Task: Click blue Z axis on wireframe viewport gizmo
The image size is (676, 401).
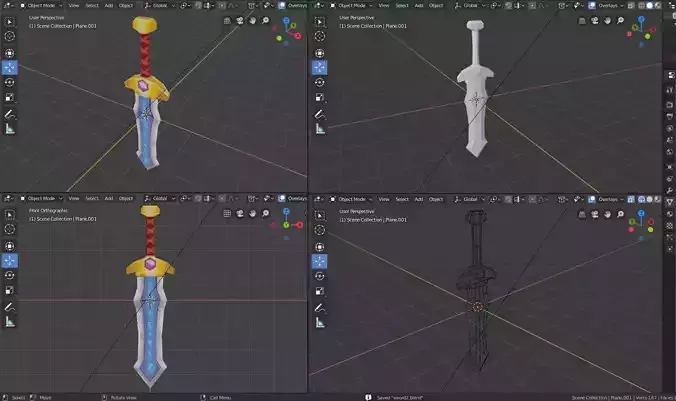Action: coord(641,213)
